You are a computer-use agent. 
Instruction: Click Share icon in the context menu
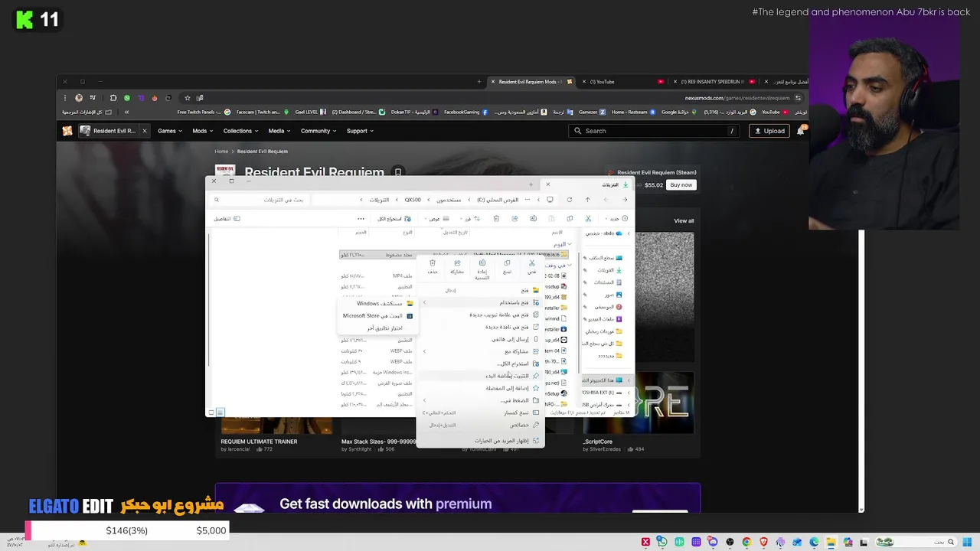pyautogui.click(x=457, y=263)
